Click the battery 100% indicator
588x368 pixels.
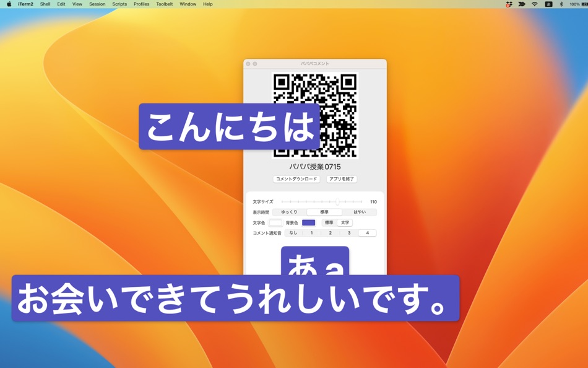[x=578, y=4]
